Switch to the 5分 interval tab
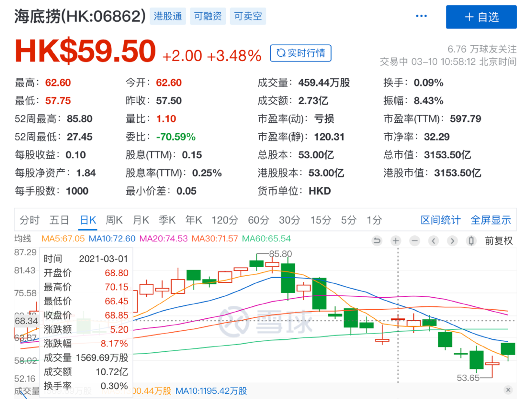The height and width of the screenshot is (399, 532). [x=349, y=220]
